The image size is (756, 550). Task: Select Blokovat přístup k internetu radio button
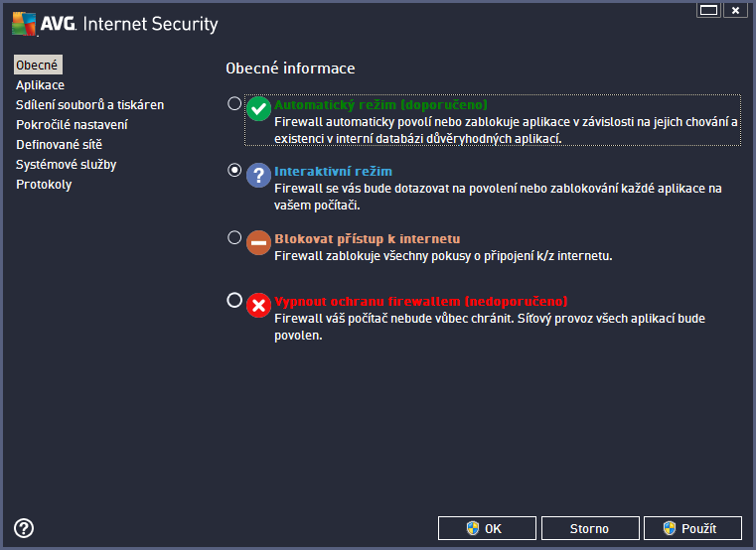[x=234, y=238]
